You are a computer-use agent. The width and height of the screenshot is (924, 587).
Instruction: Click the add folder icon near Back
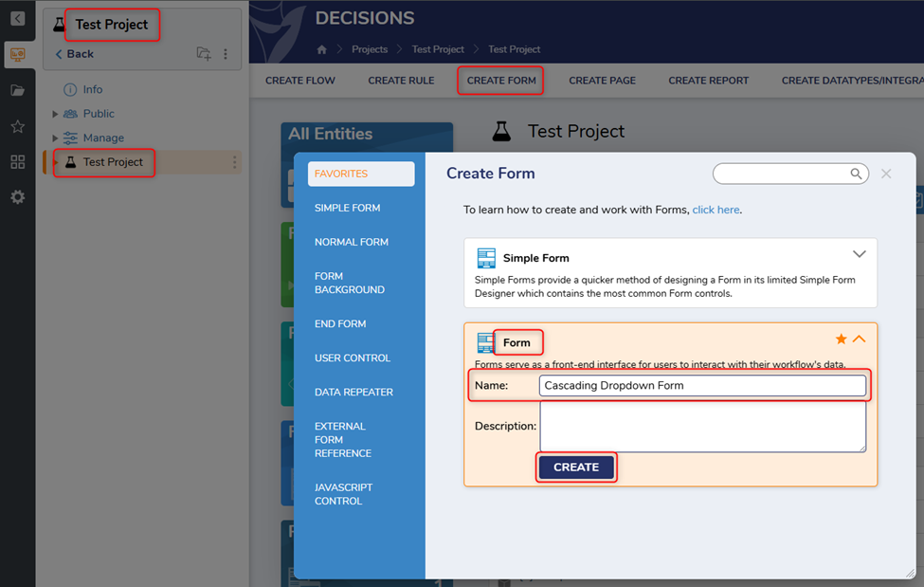[204, 54]
